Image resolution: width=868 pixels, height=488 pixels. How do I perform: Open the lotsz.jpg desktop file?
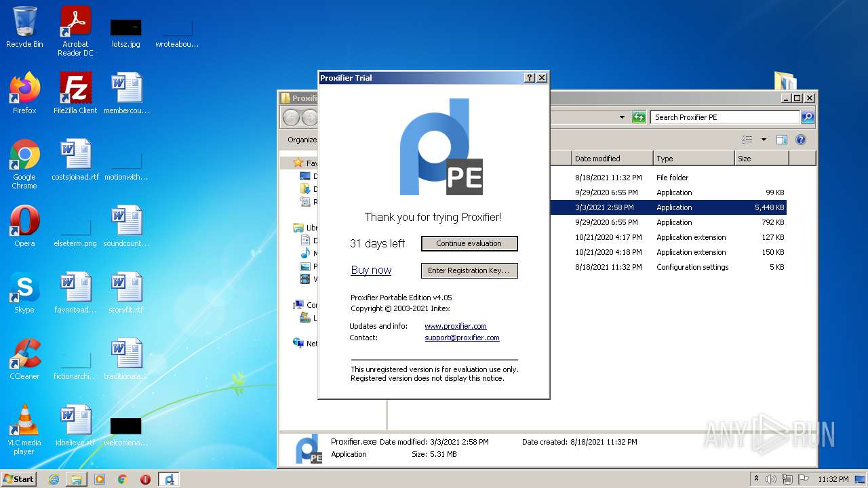[x=125, y=33]
